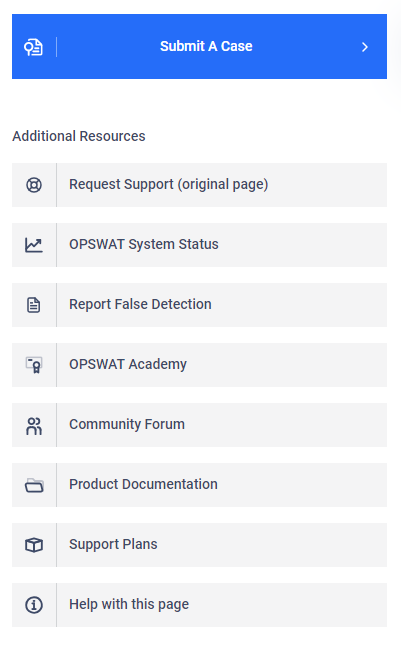Click the chevron arrow on Submit A Case
The width and height of the screenshot is (401, 649).
[365, 47]
